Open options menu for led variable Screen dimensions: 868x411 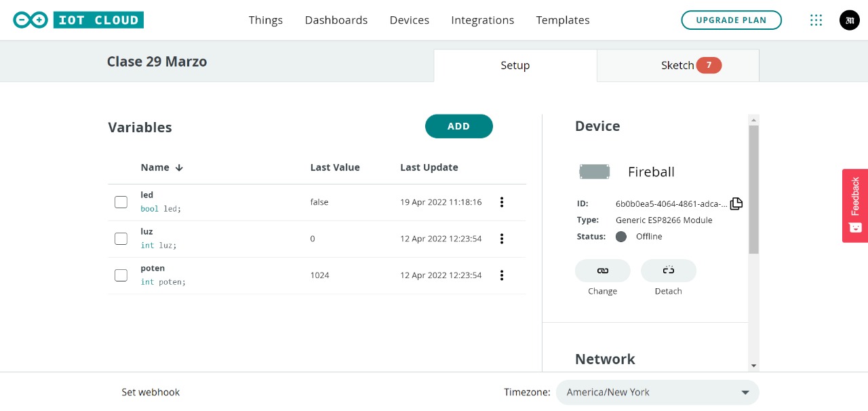coord(502,202)
